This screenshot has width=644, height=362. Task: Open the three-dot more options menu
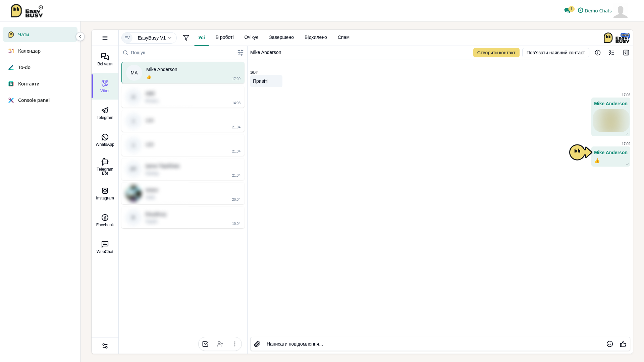pyautogui.click(x=235, y=344)
